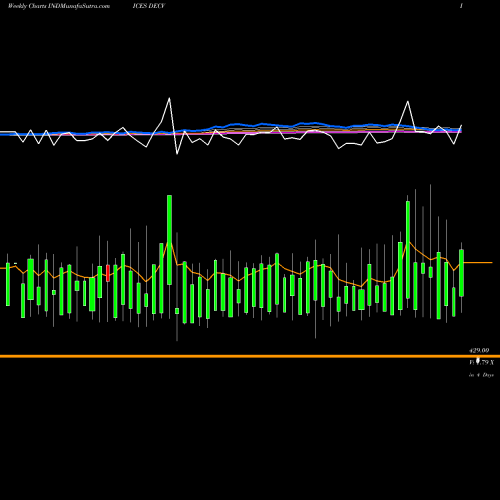
Task: Click the '1.79 X' volume label
Action: (x=482, y=362)
